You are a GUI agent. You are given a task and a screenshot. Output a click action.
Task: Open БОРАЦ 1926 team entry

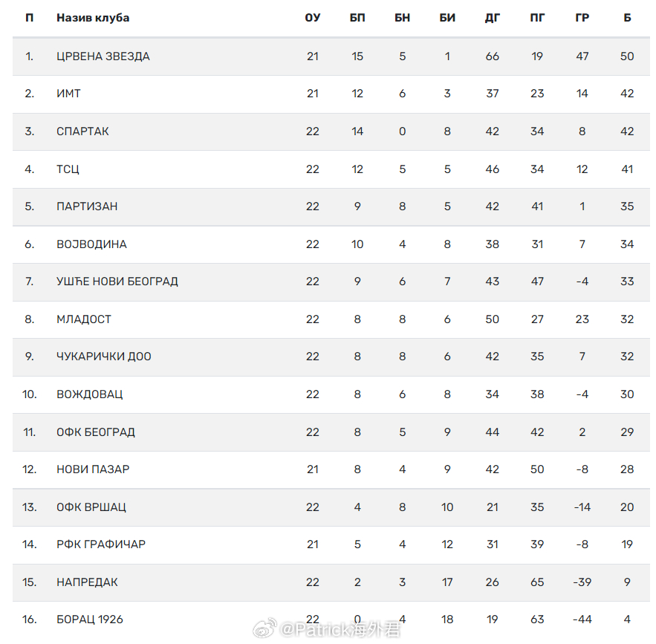tap(90, 619)
